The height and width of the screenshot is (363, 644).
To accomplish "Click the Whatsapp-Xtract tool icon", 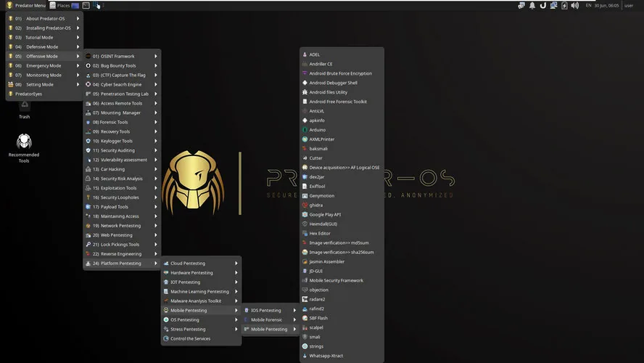I will pyautogui.click(x=305, y=356).
